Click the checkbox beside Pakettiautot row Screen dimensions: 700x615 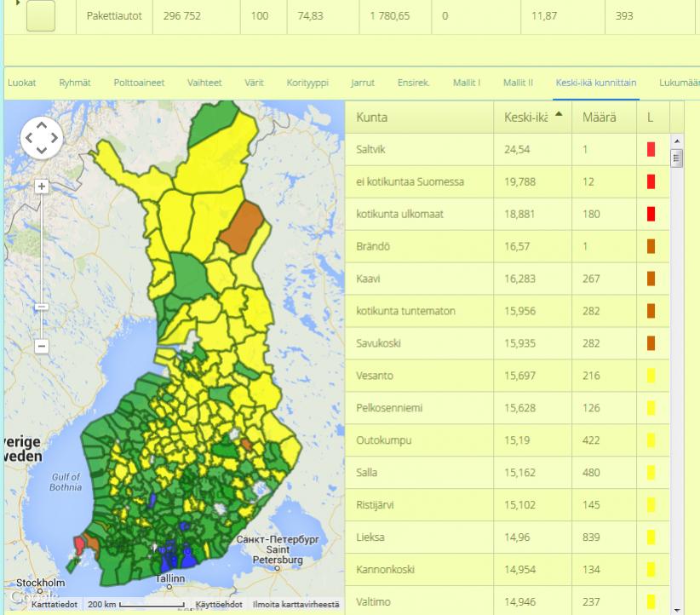[x=41, y=15]
